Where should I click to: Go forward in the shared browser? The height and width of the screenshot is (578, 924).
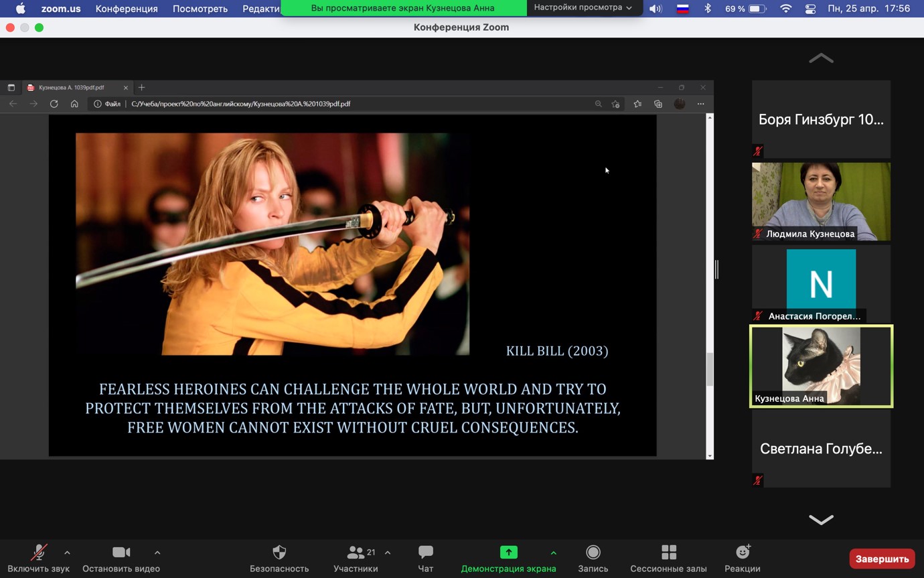(33, 104)
